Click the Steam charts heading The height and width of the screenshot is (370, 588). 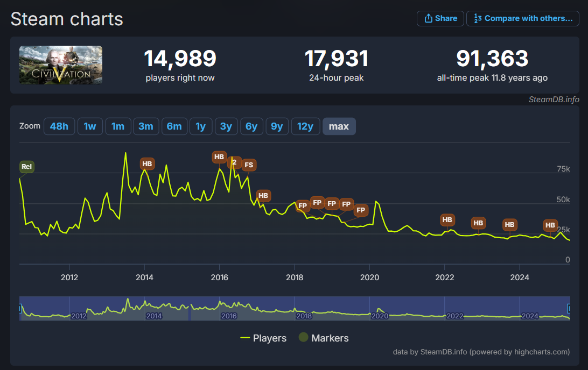coord(67,19)
